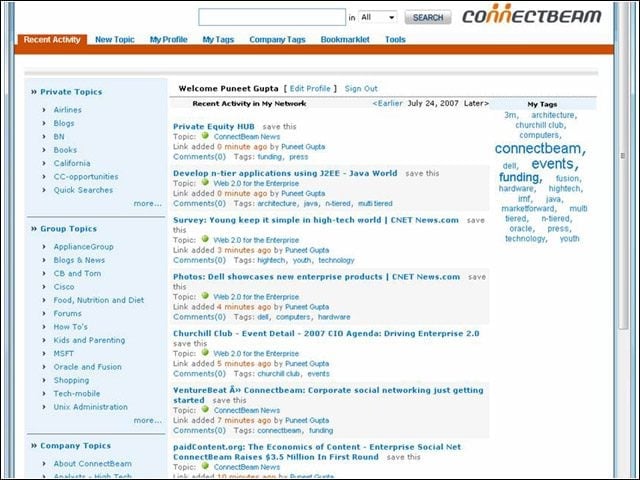Go to the My Profile tab
Screen dimensions: 640x480
169,40
